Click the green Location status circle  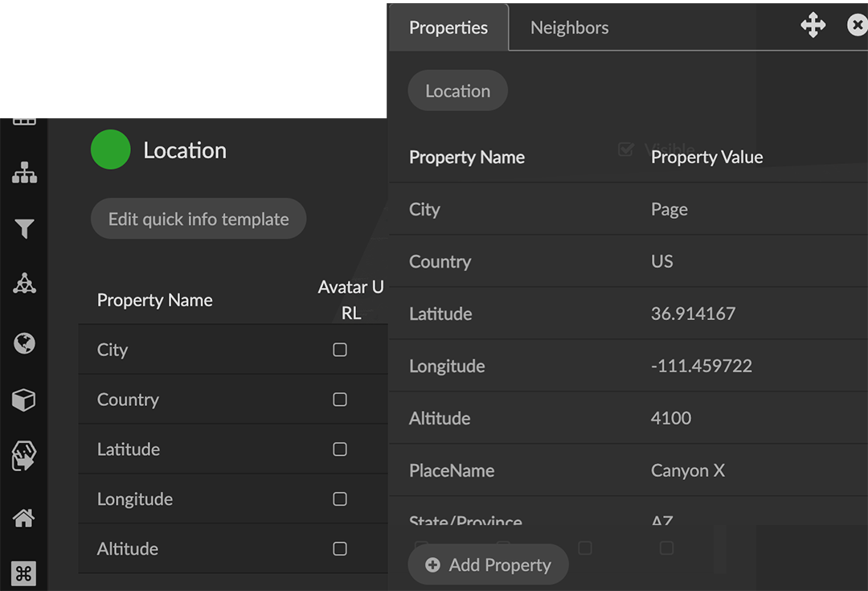pyautogui.click(x=110, y=150)
